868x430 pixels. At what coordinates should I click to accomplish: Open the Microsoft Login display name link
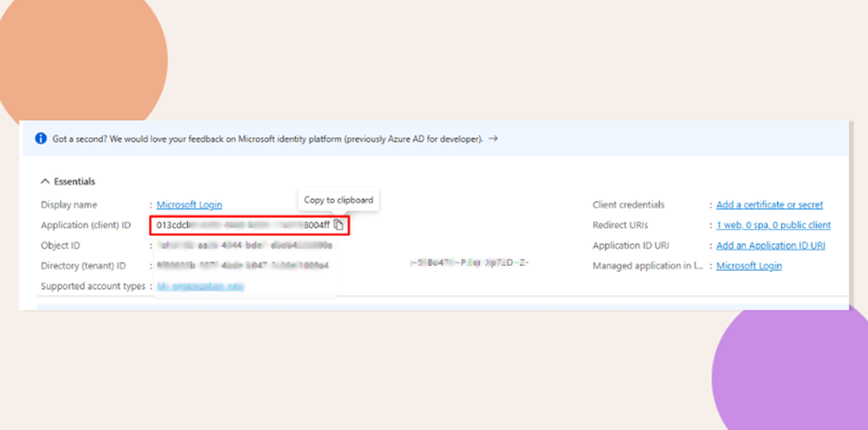[x=189, y=205]
